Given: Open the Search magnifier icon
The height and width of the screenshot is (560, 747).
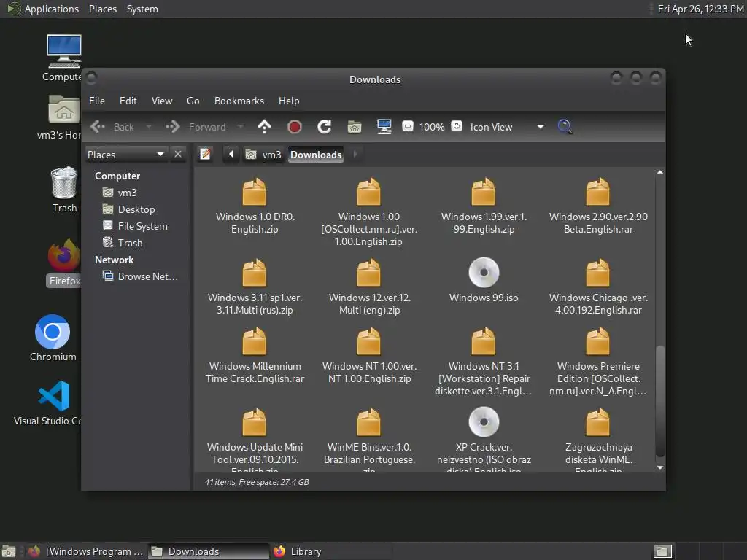Looking at the screenshot, I should point(565,127).
